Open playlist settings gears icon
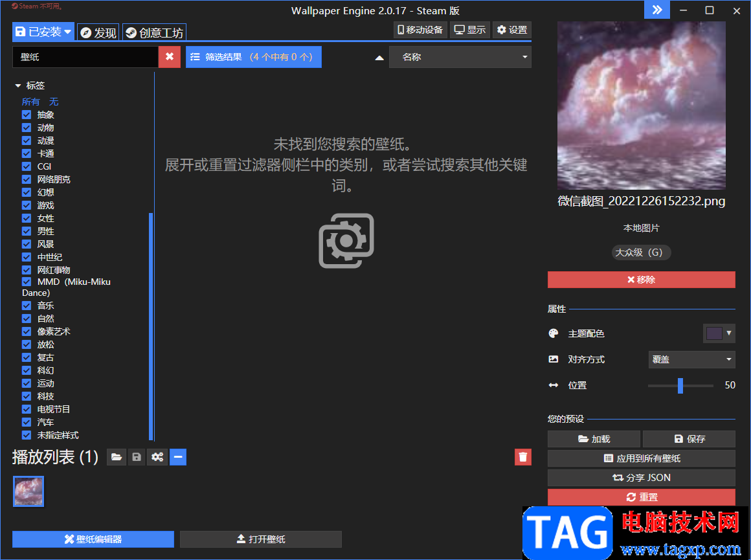 pyautogui.click(x=157, y=457)
